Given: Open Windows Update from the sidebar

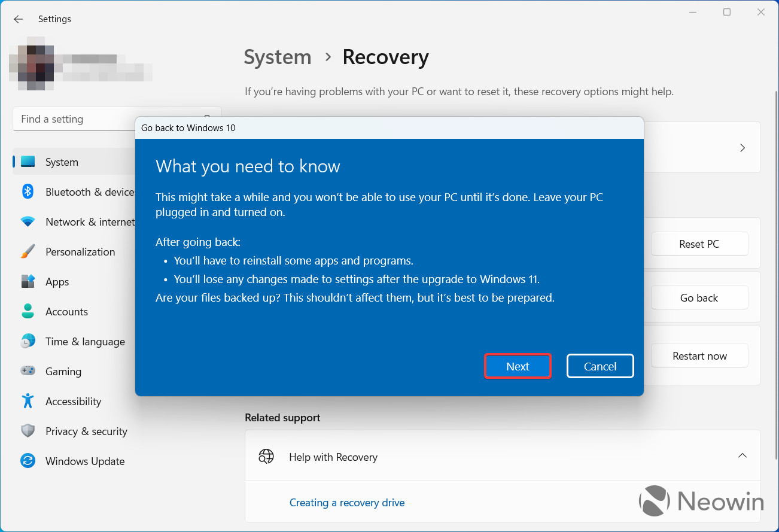Looking at the screenshot, I should (84, 461).
